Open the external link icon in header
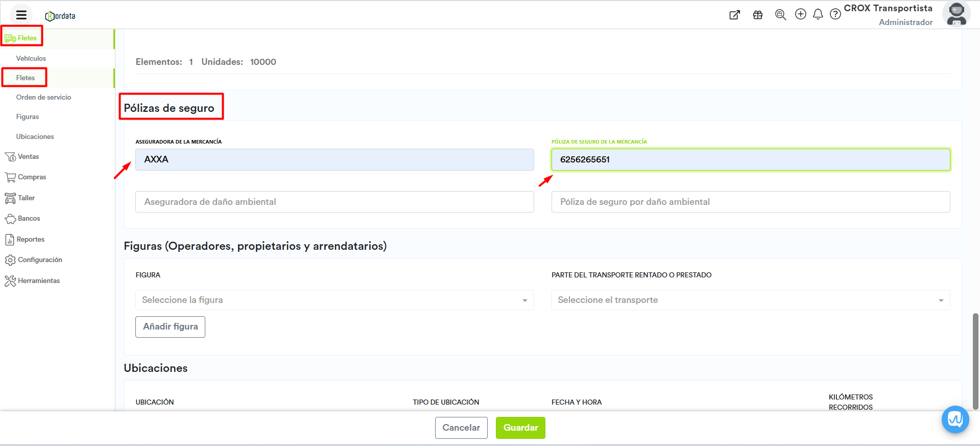 tap(734, 15)
